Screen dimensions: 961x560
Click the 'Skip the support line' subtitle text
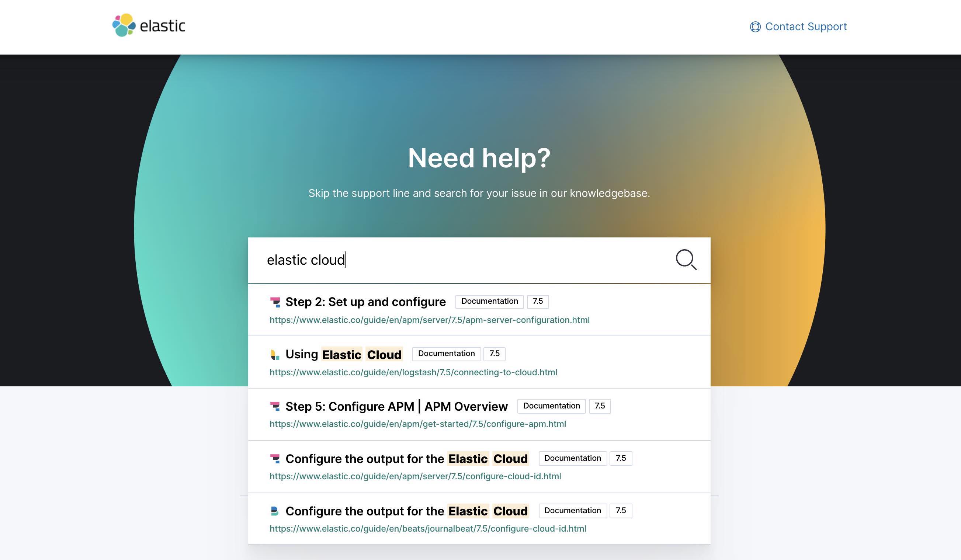click(x=479, y=193)
